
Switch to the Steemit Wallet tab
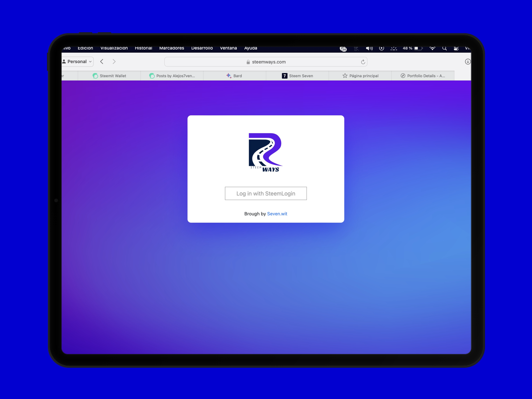click(x=109, y=76)
